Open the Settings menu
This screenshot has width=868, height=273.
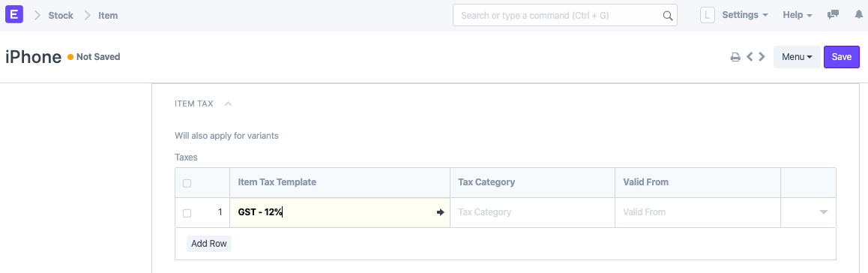[x=745, y=15]
